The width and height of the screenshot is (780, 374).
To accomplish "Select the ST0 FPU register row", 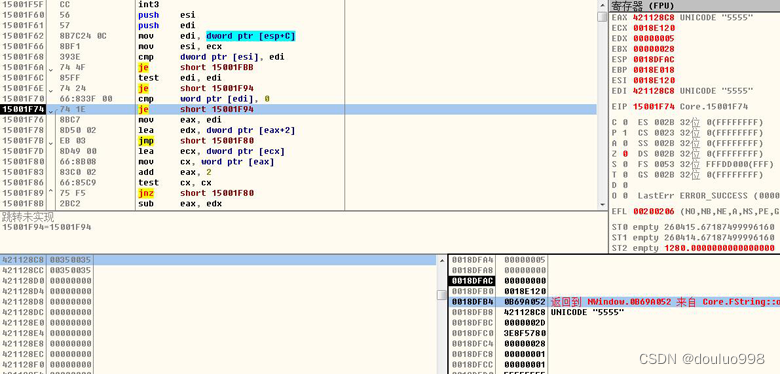I will pyautogui.click(x=694, y=227).
